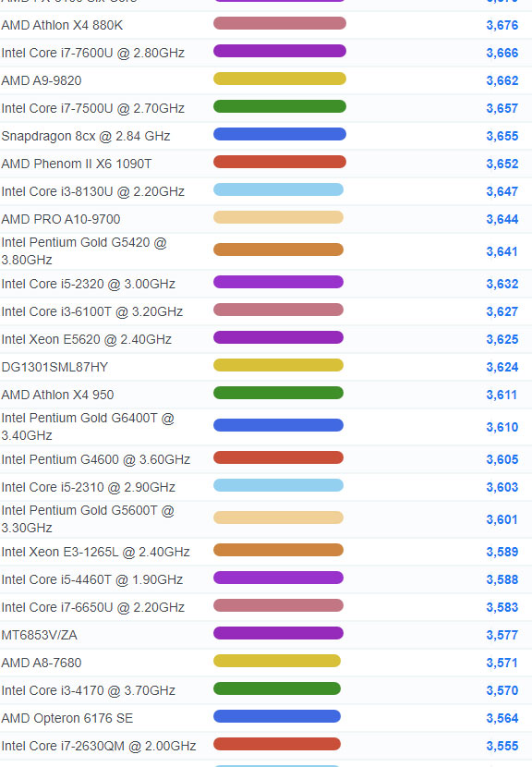
Task: Select the 3,605 score
Action: pyautogui.click(x=502, y=460)
